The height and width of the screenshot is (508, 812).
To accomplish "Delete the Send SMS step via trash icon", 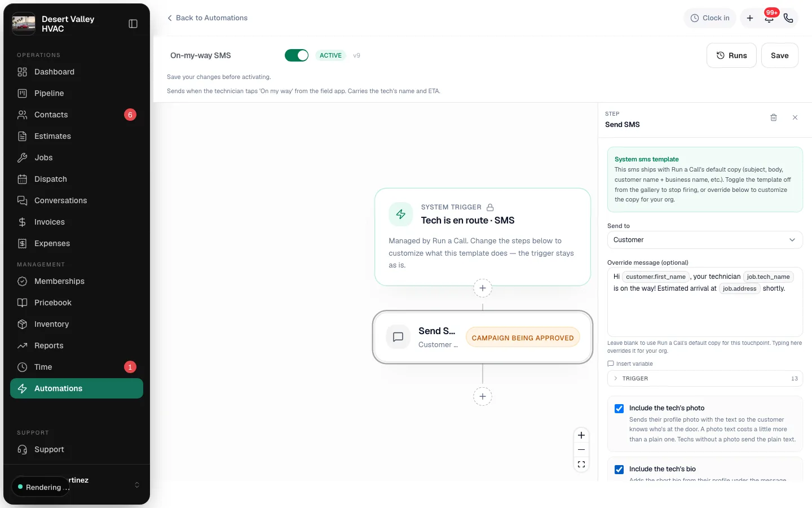I will (x=774, y=117).
